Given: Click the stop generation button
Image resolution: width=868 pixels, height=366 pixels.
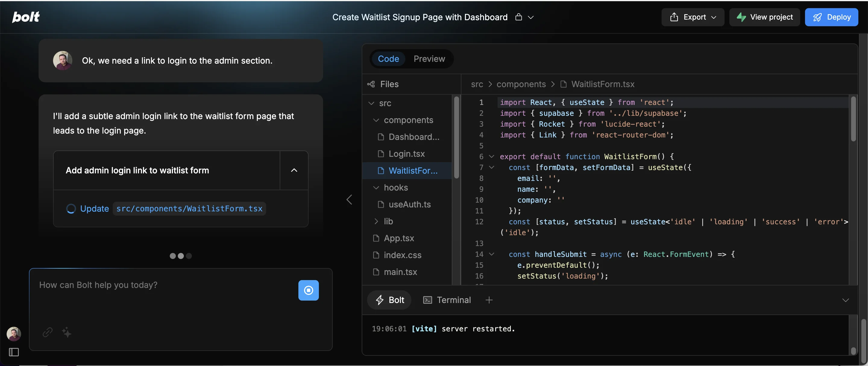Looking at the screenshot, I should click(308, 290).
